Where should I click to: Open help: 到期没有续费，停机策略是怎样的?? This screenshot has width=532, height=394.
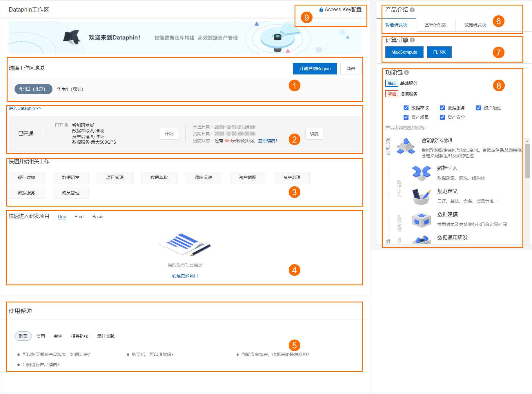click(275, 355)
